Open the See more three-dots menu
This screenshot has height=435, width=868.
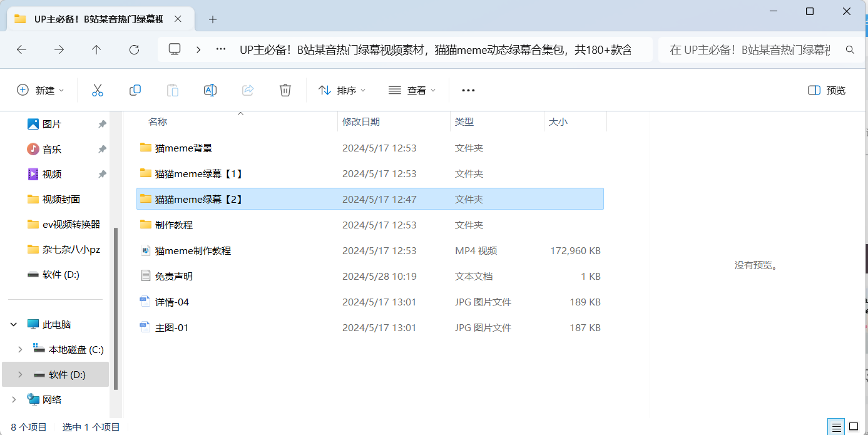[x=468, y=90]
